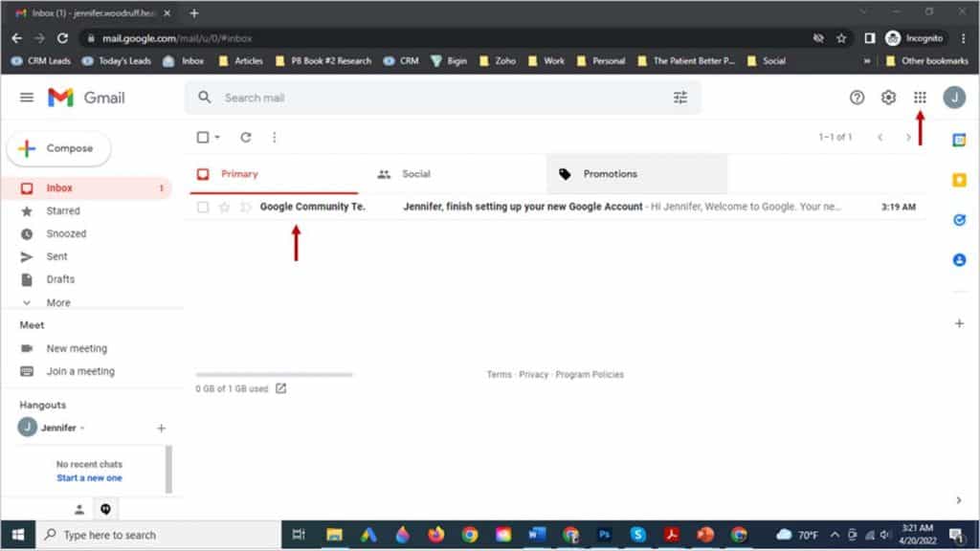Viewport: 980px width, 551px height.
Task: Open the Google apps grid icon
Action: tap(920, 98)
